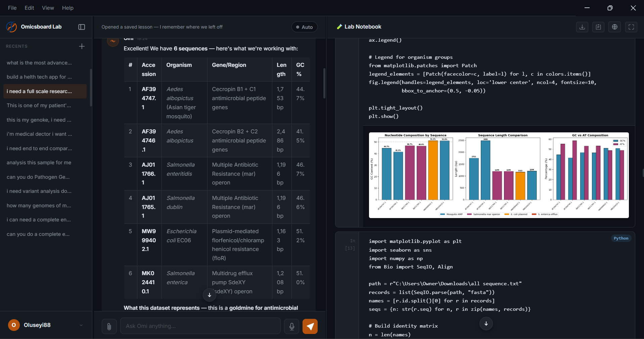This screenshot has height=339, width=644.
Task: Click the Oluseyi88 user avatar
Action: pos(14,325)
